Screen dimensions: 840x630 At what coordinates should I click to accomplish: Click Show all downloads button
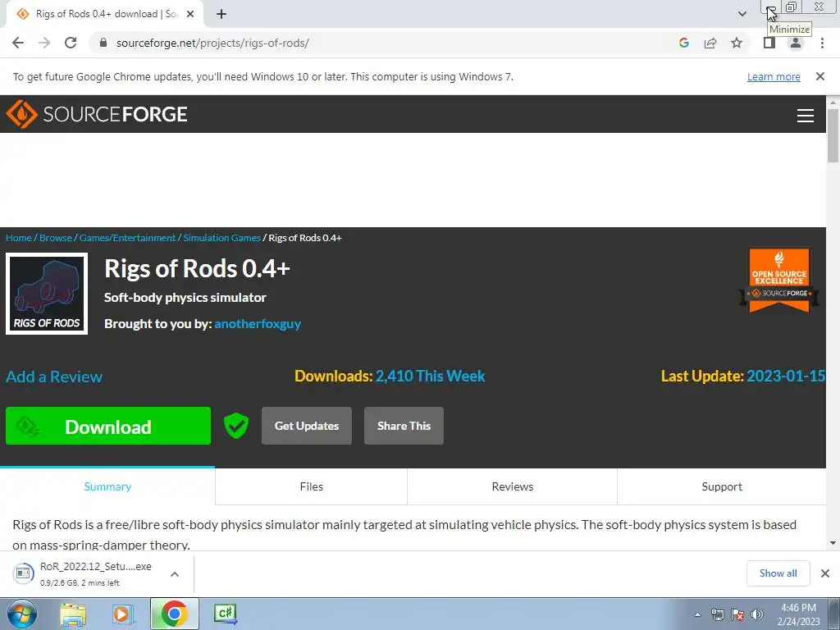778,573
